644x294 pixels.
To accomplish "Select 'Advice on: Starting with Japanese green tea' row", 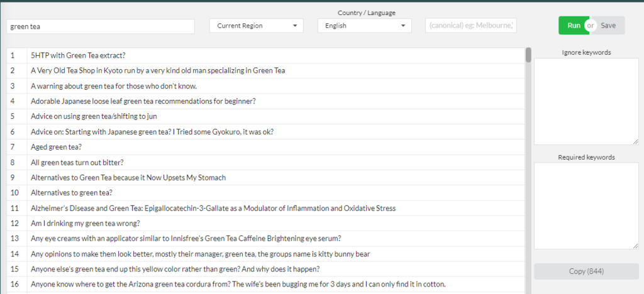I will [266, 132].
